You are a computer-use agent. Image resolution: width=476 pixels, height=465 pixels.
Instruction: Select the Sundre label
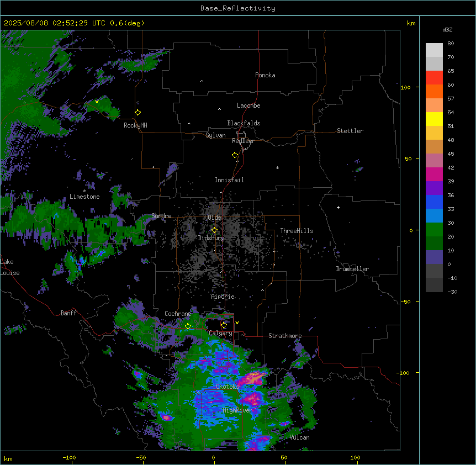click(161, 216)
